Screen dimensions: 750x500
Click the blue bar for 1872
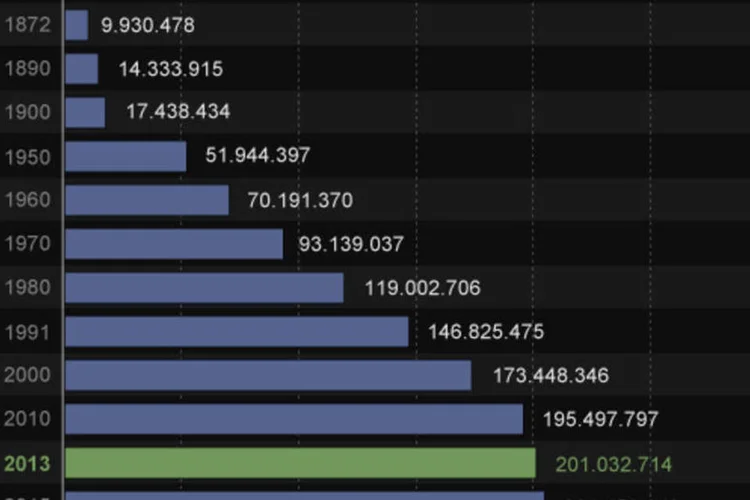coord(77,25)
